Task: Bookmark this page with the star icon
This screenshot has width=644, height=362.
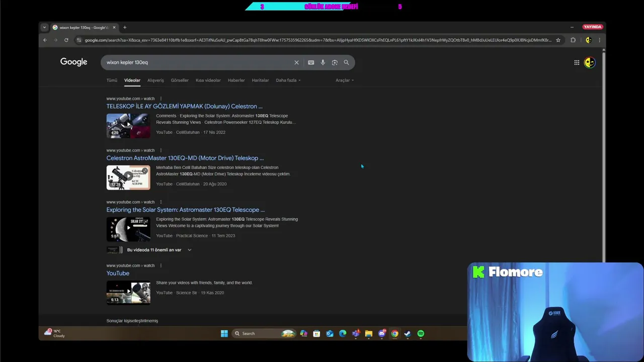Action: 558,40
